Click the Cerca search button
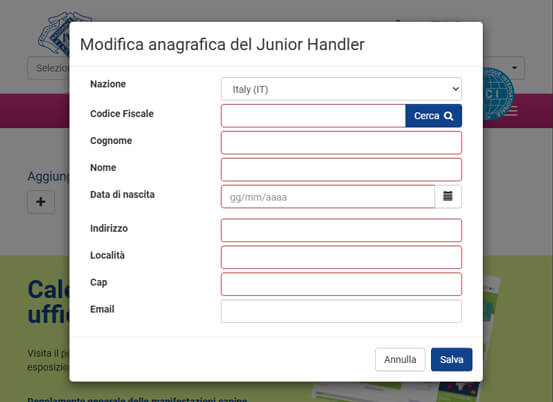553x402 pixels. (x=433, y=116)
